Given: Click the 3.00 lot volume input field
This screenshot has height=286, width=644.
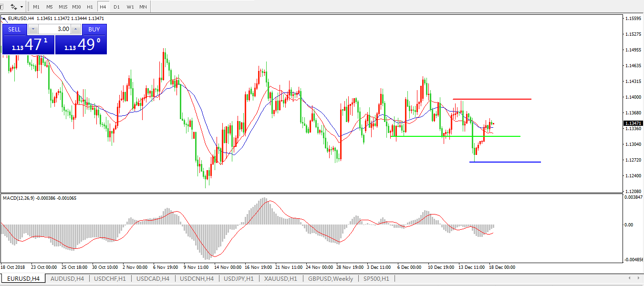Looking at the screenshot, I should 54,29.
